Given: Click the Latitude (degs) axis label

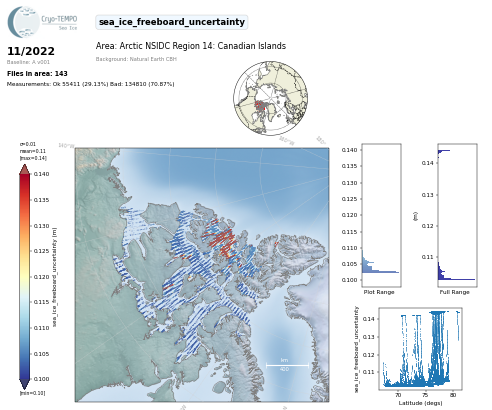Looking at the screenshot, I should (420, 403).
